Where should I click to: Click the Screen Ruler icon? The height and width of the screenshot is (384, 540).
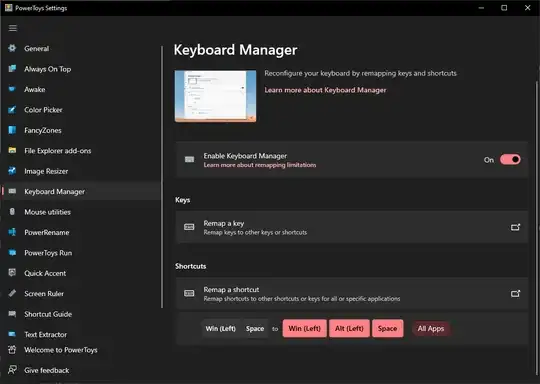click(x=12, y=293)
